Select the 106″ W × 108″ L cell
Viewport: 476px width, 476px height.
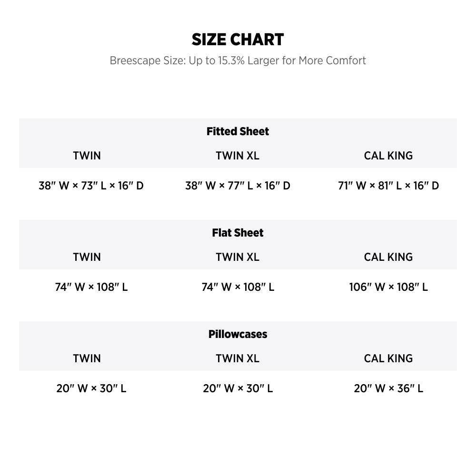point(388,287)
